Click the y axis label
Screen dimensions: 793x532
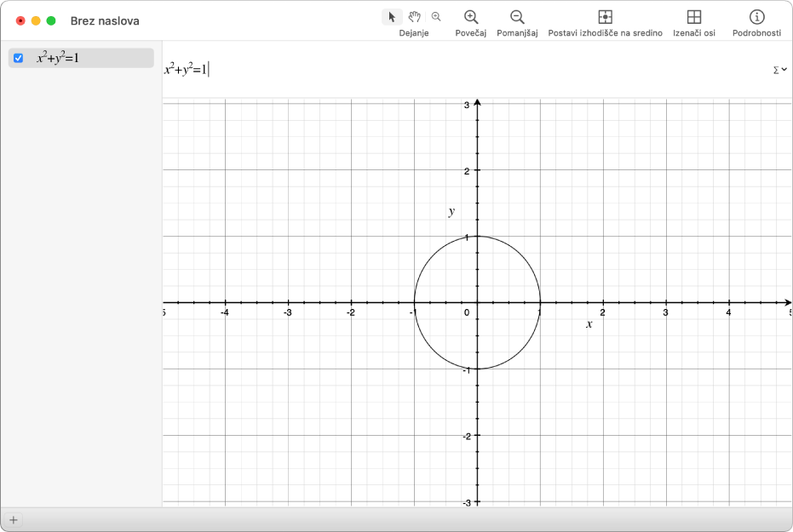[x=451, y=212]
